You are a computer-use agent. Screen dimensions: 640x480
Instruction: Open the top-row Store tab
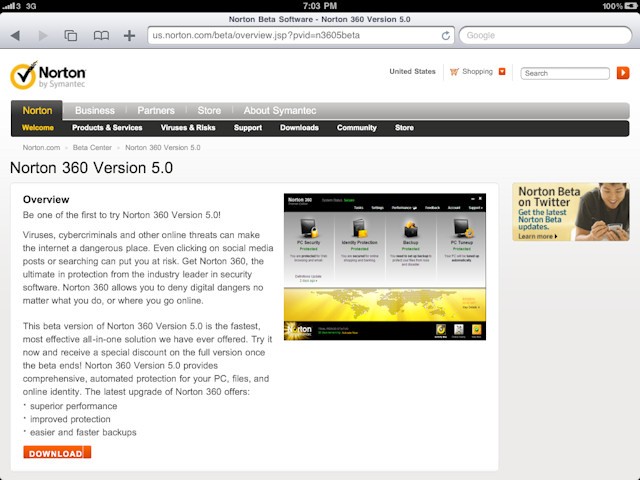click(x=209, y=110)
